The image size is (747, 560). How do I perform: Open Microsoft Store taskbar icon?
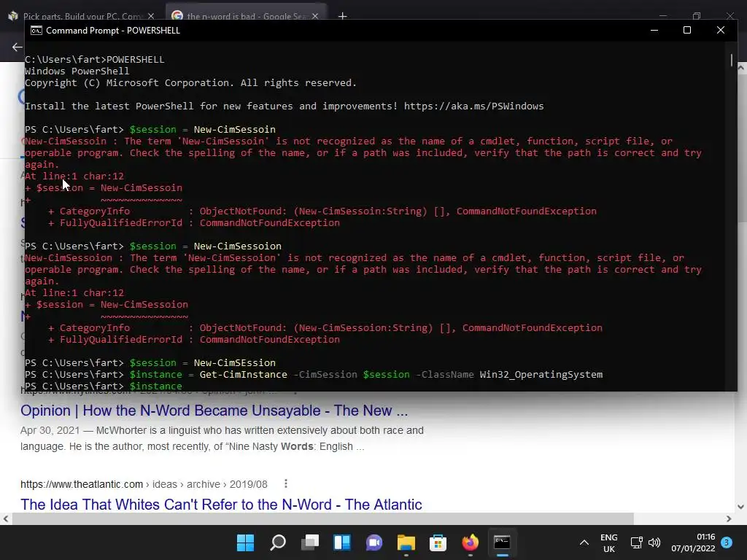[438, 542]
